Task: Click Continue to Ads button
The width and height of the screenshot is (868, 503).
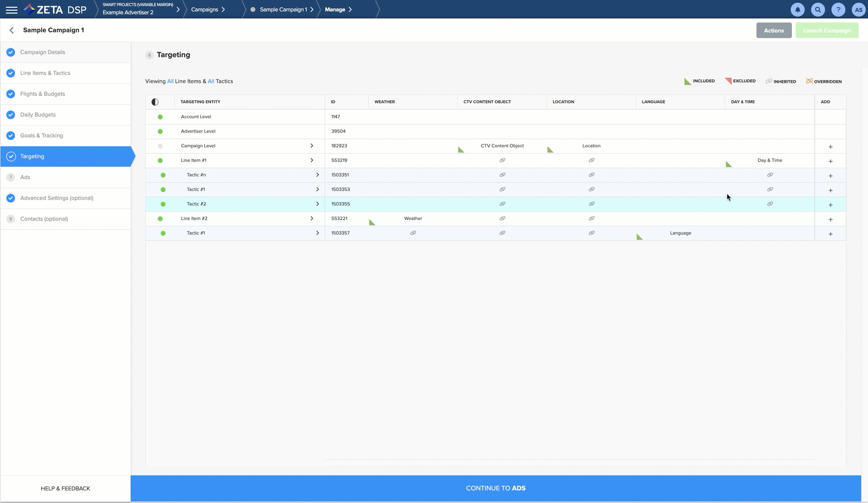Action: pos(496,488)
